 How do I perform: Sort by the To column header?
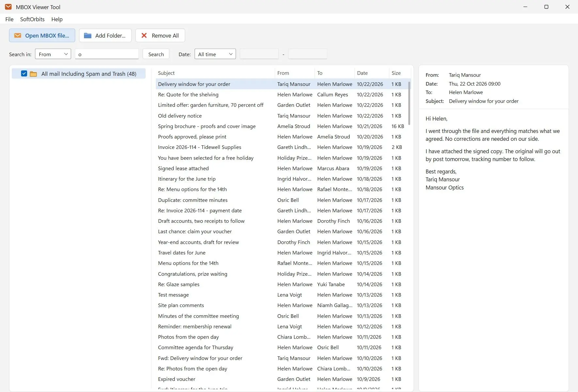pyautogui.click(x=335, y=73)
